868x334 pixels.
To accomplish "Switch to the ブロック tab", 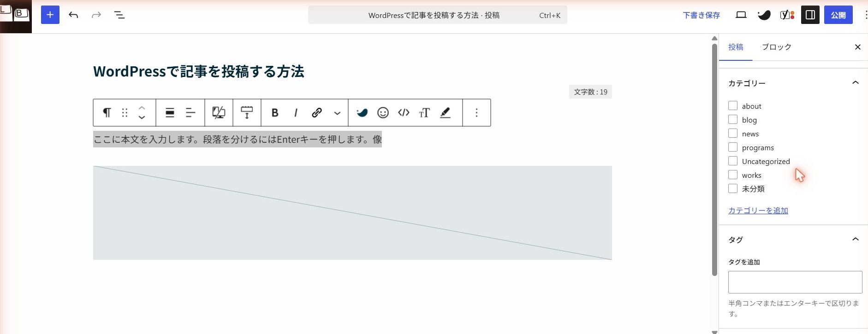I will [x=777, y=47].
